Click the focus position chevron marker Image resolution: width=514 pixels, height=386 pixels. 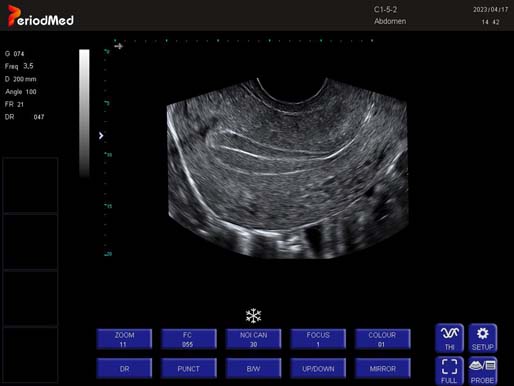[x=101, y=136]
